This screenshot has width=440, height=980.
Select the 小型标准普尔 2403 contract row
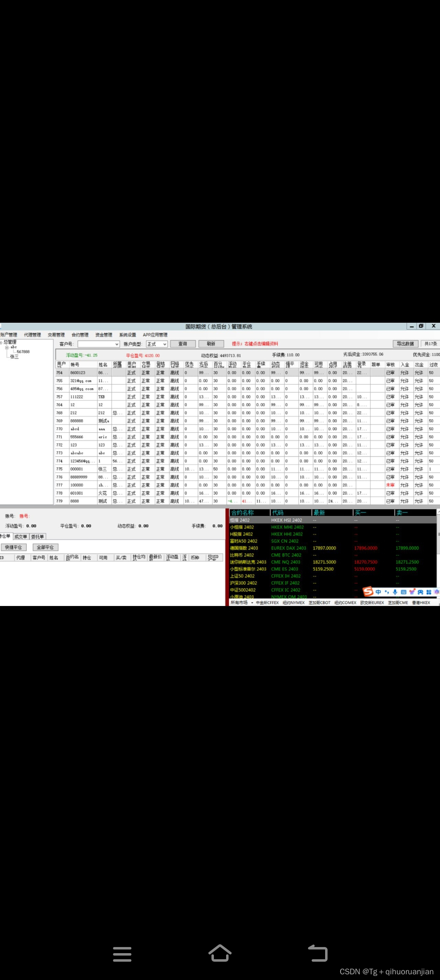[332, 569]
